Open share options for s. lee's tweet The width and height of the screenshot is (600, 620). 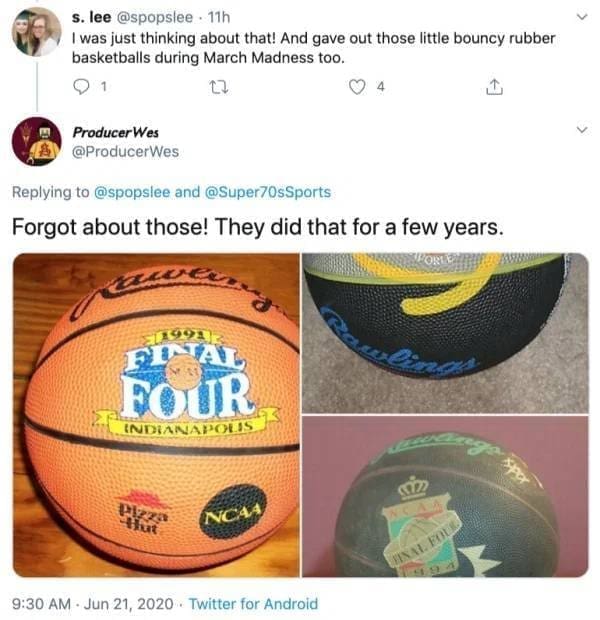494,87
